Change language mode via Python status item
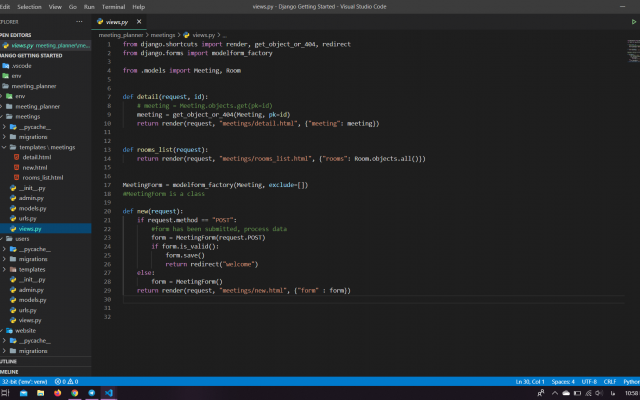 [631, 382]
